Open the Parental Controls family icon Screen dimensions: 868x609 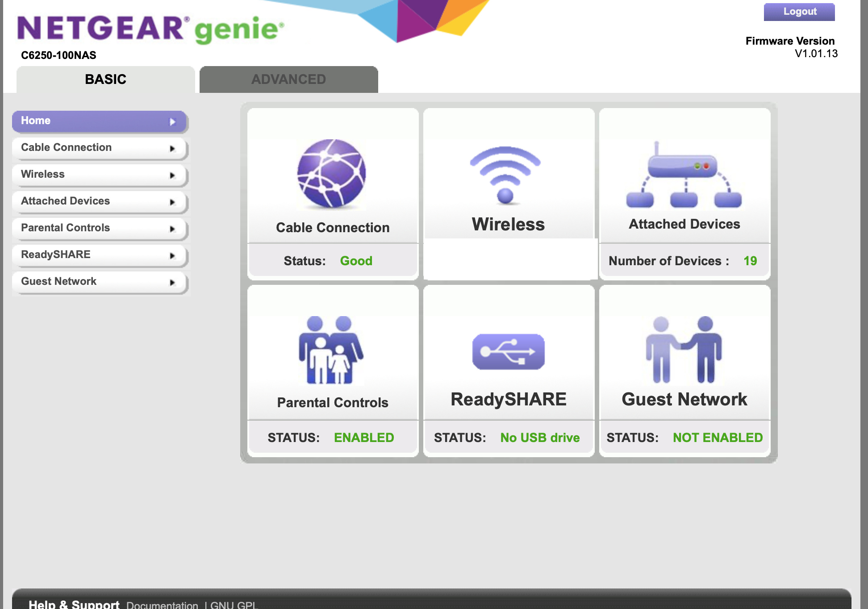click(331, 350)
